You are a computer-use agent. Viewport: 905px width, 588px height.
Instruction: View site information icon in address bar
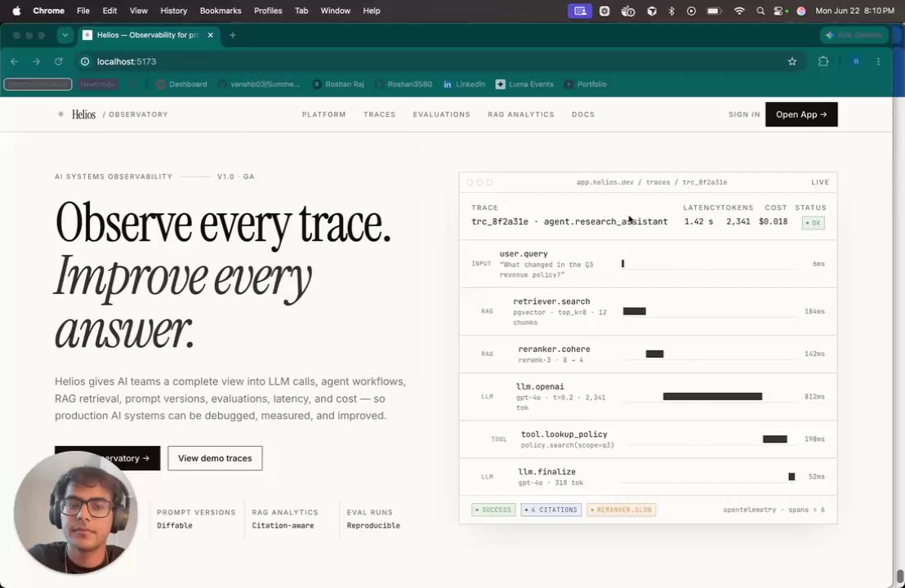pyautogui.click(x=85, y=61)
